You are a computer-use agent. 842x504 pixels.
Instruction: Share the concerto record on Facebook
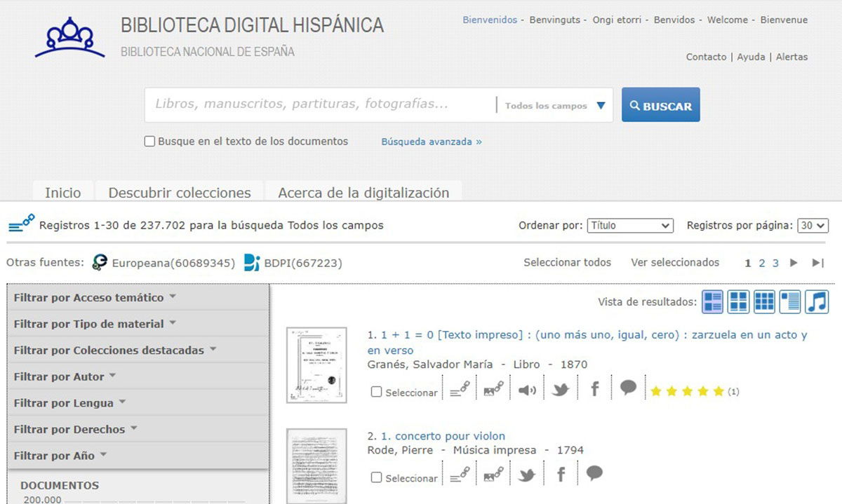click(x=560, y=475)
